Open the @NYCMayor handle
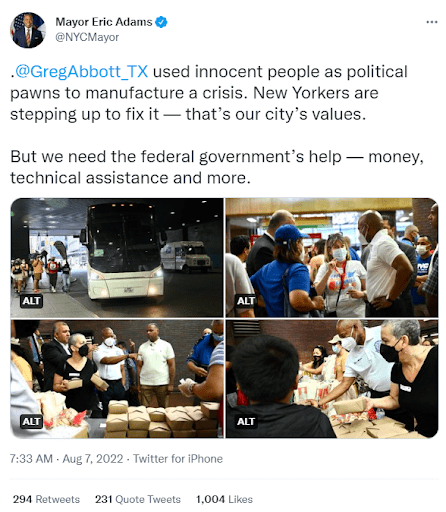Viewport: 446px width, 512px height. click(x=87, y=37)
